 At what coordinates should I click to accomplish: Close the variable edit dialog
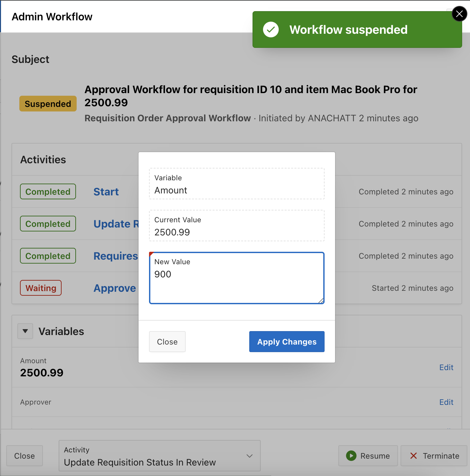(167, 342)
